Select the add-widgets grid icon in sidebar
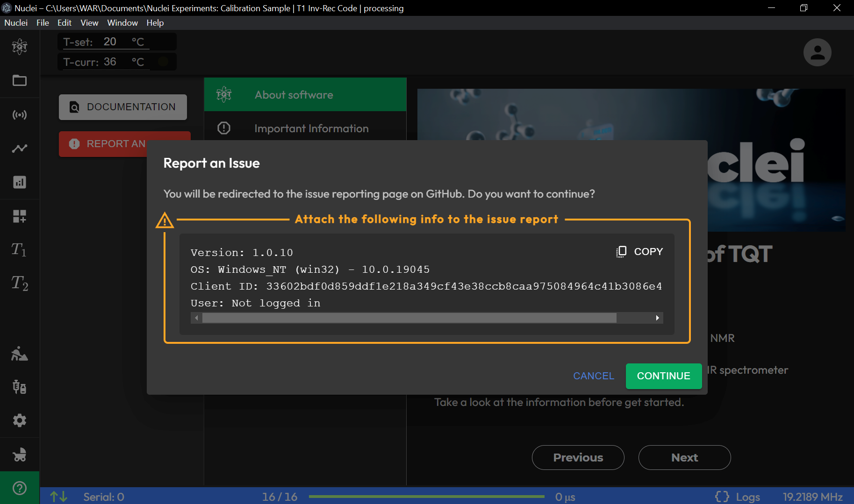 [20, 216]
